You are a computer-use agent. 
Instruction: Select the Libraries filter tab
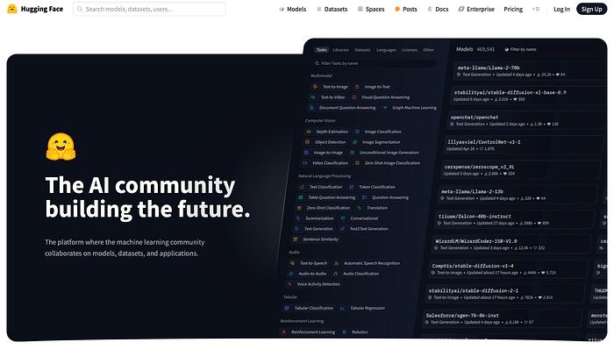tap(340, 50)
